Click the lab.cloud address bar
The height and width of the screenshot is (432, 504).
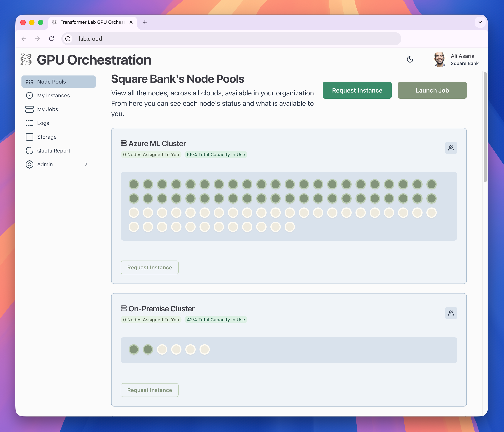(231, 39)
